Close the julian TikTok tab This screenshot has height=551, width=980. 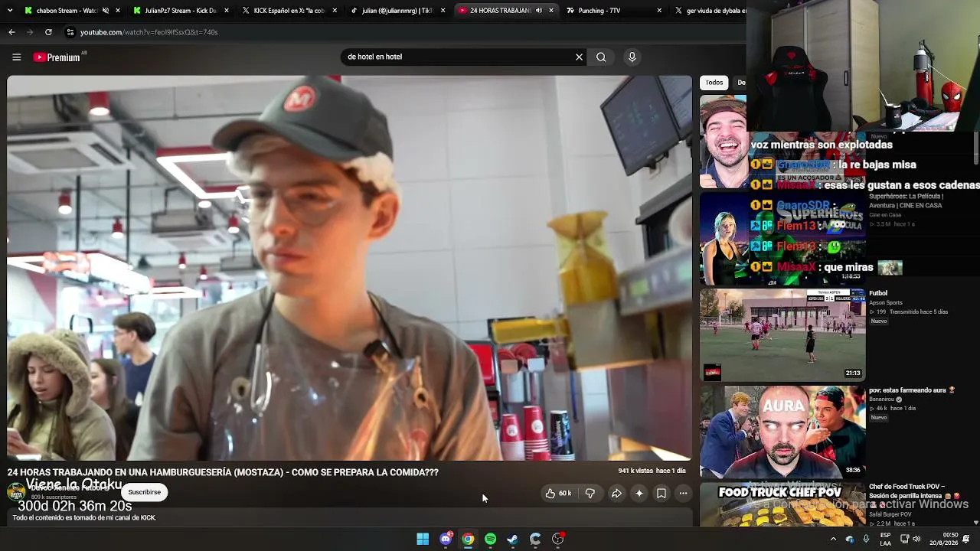tap(443, 11)
